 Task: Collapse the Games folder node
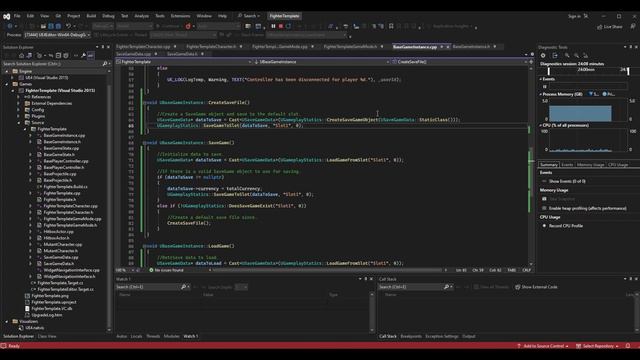pos(7,84)
